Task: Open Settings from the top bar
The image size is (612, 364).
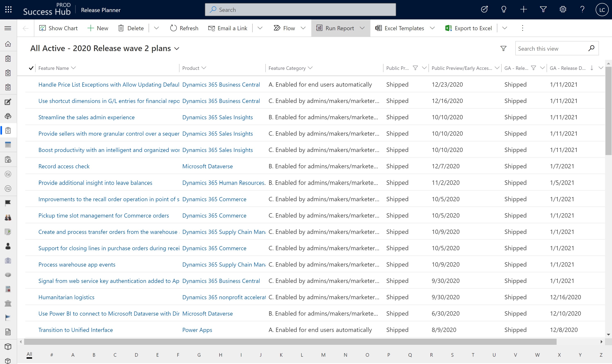Action: pyautogui.click(x=563, y=9)
